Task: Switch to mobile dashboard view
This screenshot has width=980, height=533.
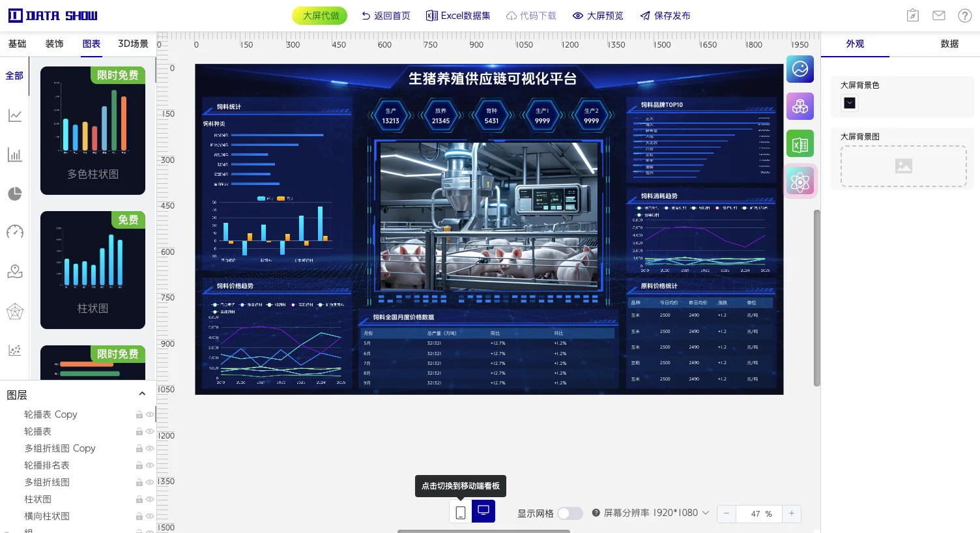Action: point(460,512)
